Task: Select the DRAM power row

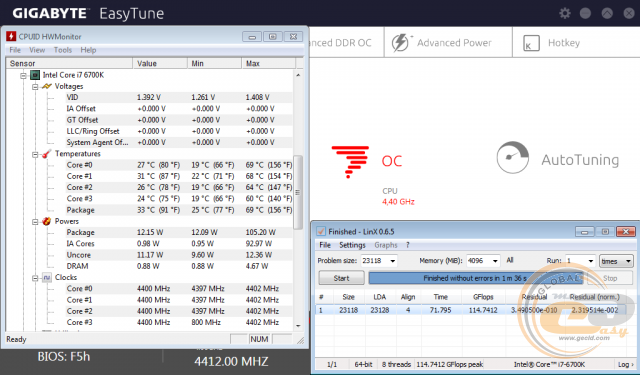Action: tap(178, 266)
